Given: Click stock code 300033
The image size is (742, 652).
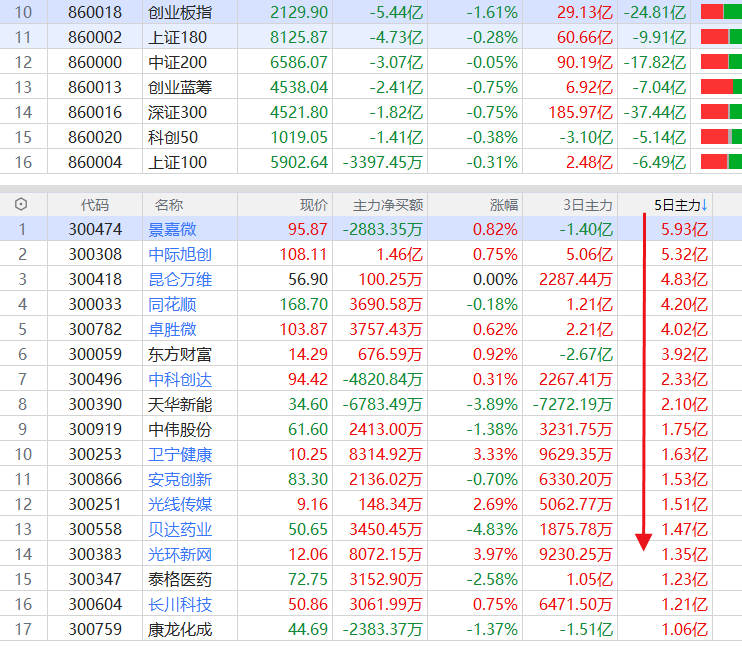Looking at the screenshot, I should pos(95,305).
